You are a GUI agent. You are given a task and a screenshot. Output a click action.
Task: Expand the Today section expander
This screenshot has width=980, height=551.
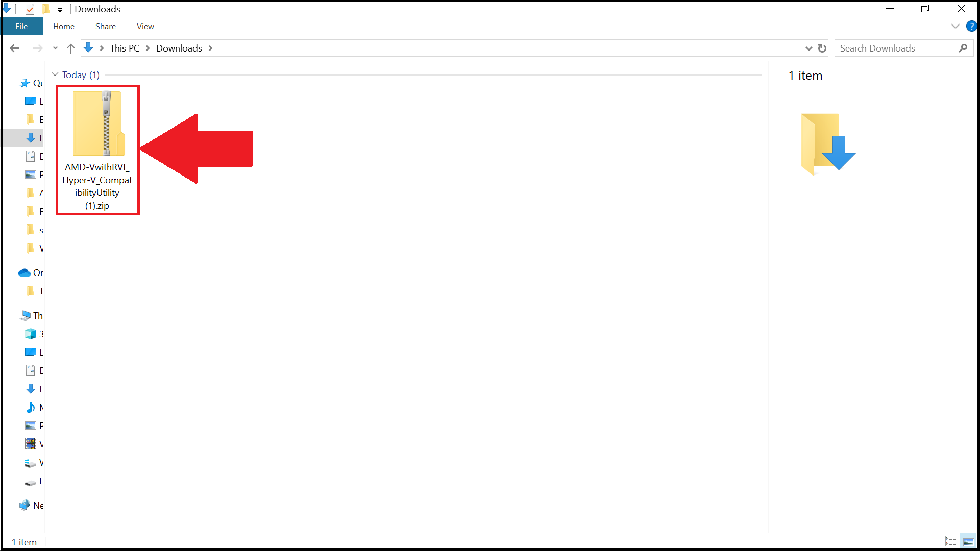point(55,74)
